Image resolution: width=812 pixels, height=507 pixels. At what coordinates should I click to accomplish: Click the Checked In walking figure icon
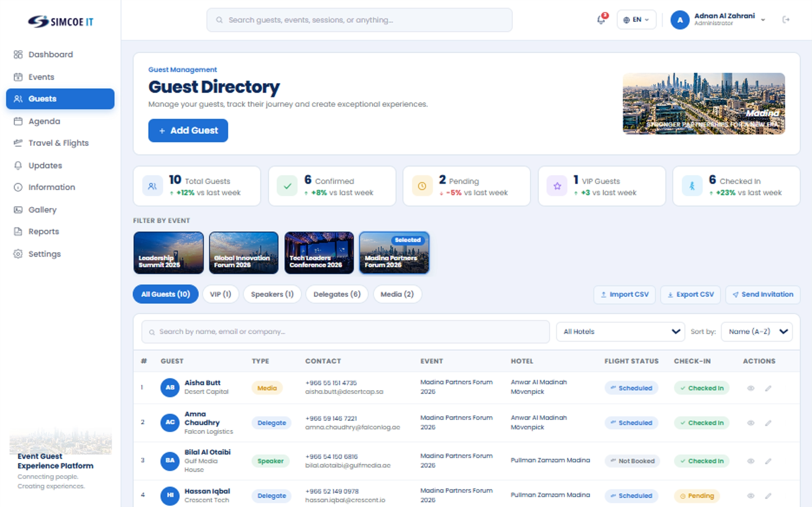pos(692,186)
